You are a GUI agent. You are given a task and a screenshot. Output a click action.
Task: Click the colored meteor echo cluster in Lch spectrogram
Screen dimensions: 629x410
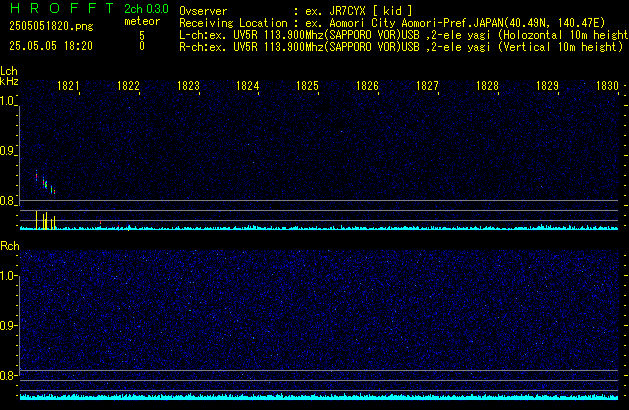[45, 182]
